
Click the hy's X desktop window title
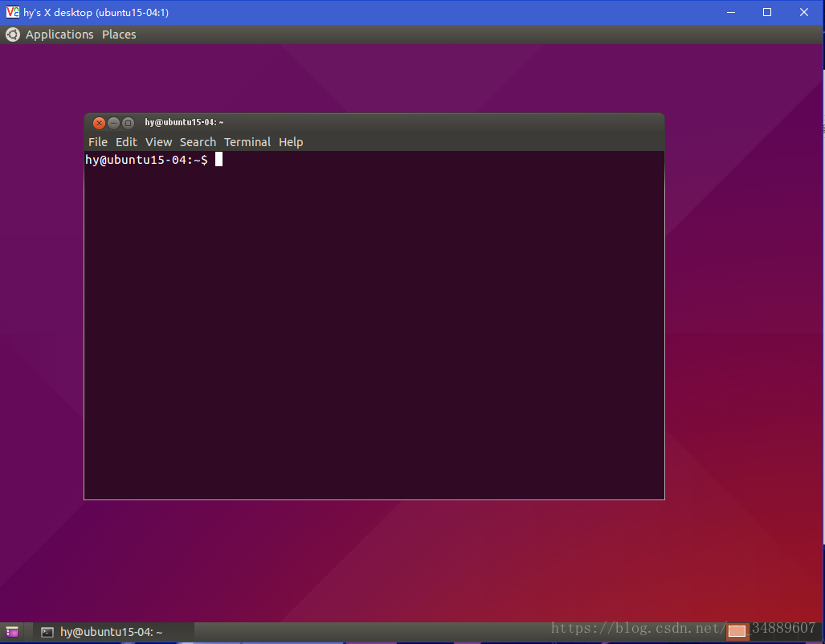[x=96, y=12]
